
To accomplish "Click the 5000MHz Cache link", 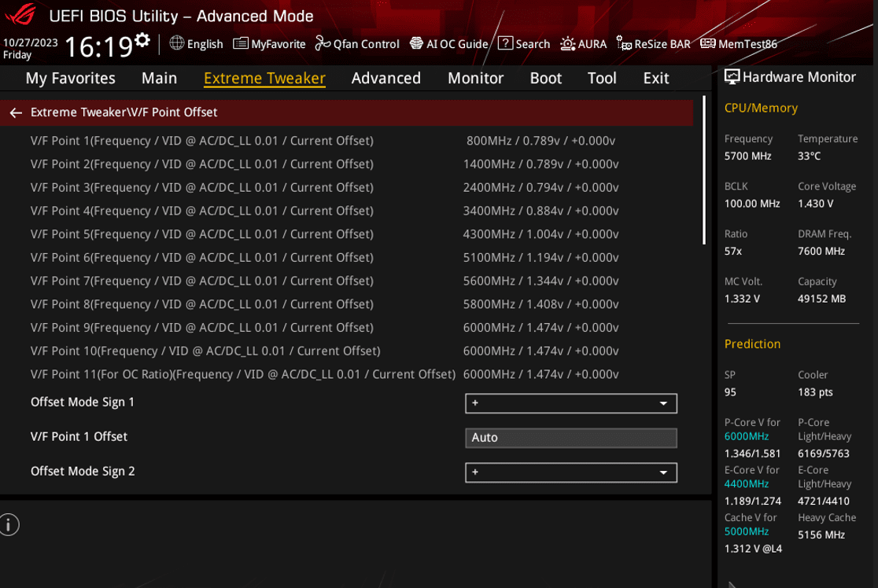I will pyautogui.click(x=747, y=531).
